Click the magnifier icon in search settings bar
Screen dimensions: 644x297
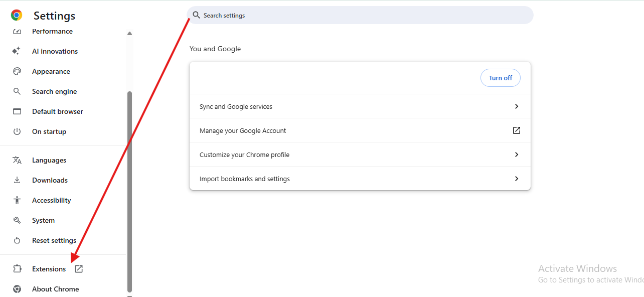point(196,15)
